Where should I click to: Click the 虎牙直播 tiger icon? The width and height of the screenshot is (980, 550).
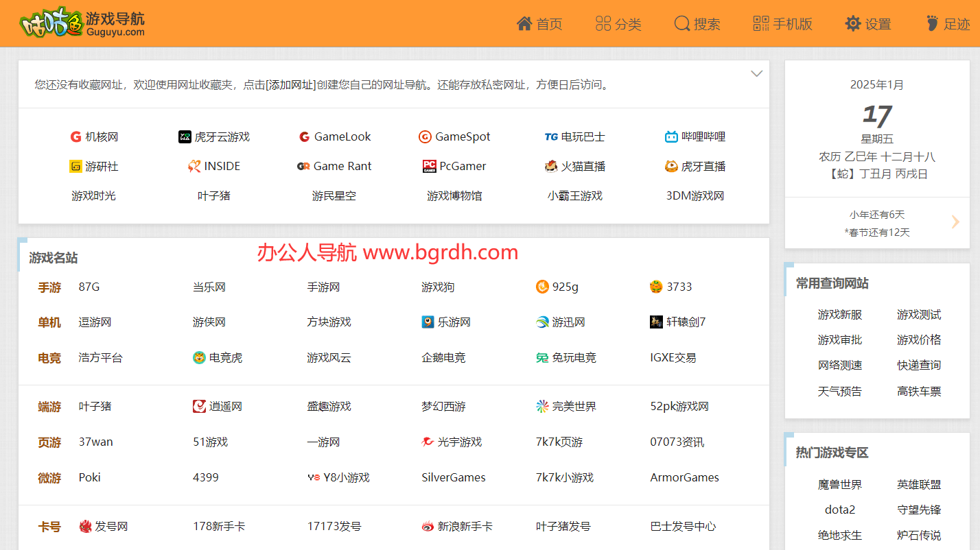(x=671, y=166)
